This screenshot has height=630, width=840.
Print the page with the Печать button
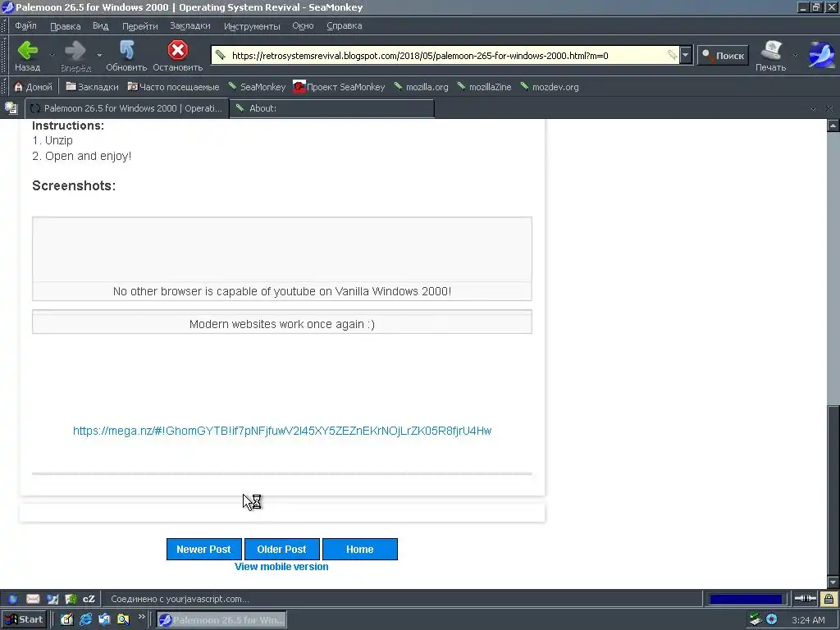click(770, 56)
